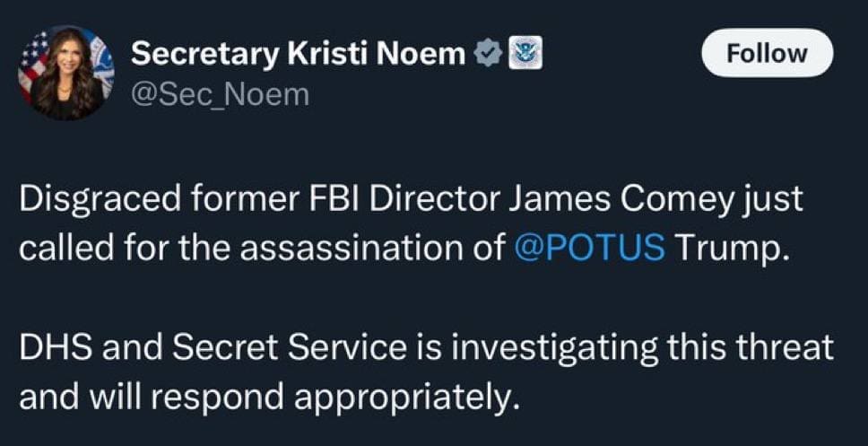Click the word "Trump" after @POTUS
Screen dimensions: 868x446
pos(732,248)
